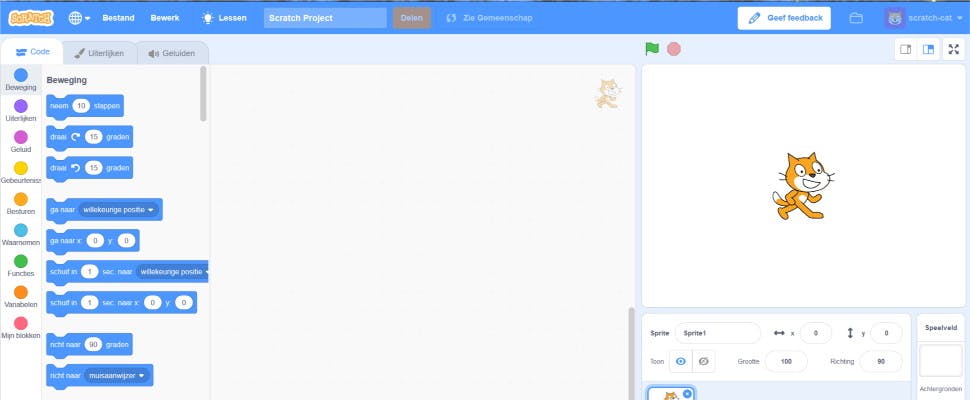This screenshot has height=400, width=970.
Task: Click the sprite y position field
Action: coord(886,333)
